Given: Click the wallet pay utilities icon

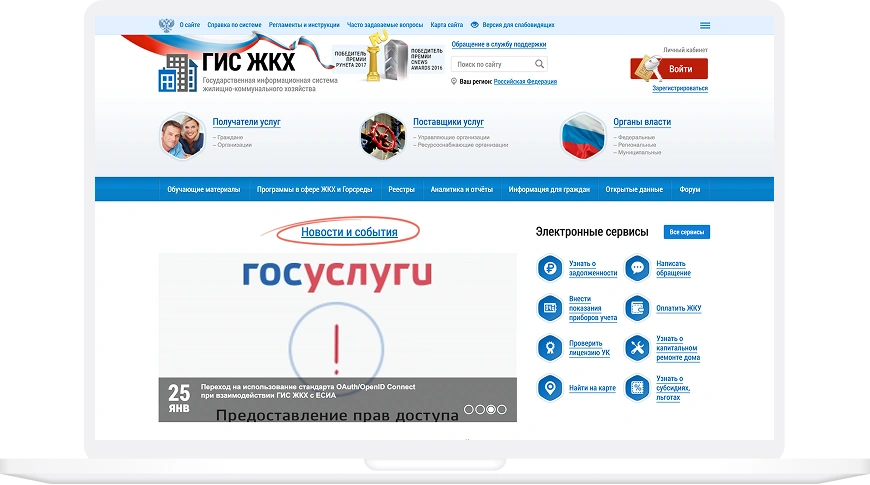Looking at the screenshot, I should click(x=637, y=308).
